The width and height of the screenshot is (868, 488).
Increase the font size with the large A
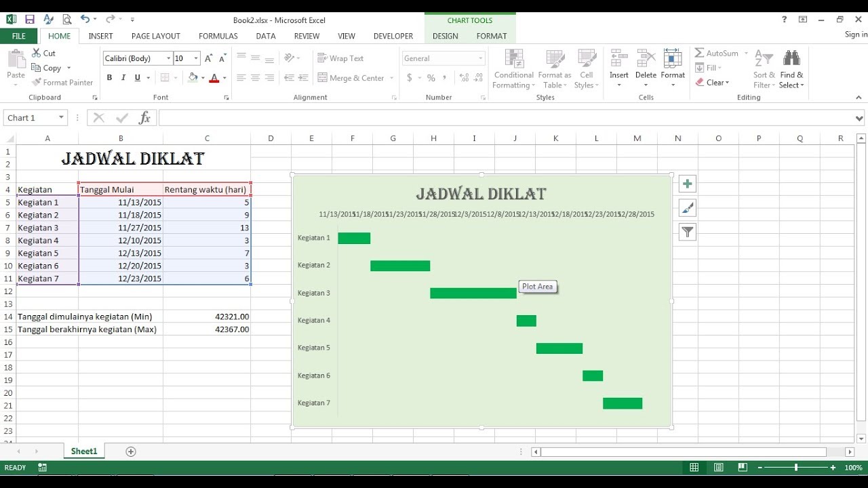(x=209, y=58)
